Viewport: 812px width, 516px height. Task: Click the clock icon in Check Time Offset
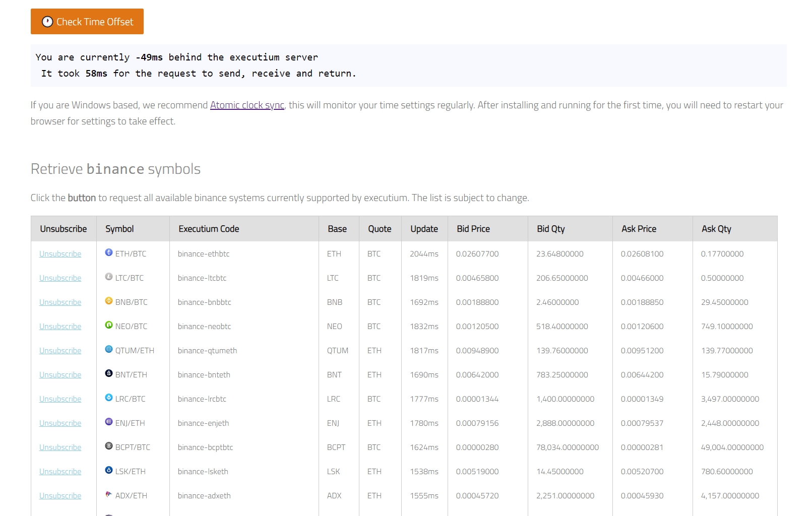click(x=47, y=22)
